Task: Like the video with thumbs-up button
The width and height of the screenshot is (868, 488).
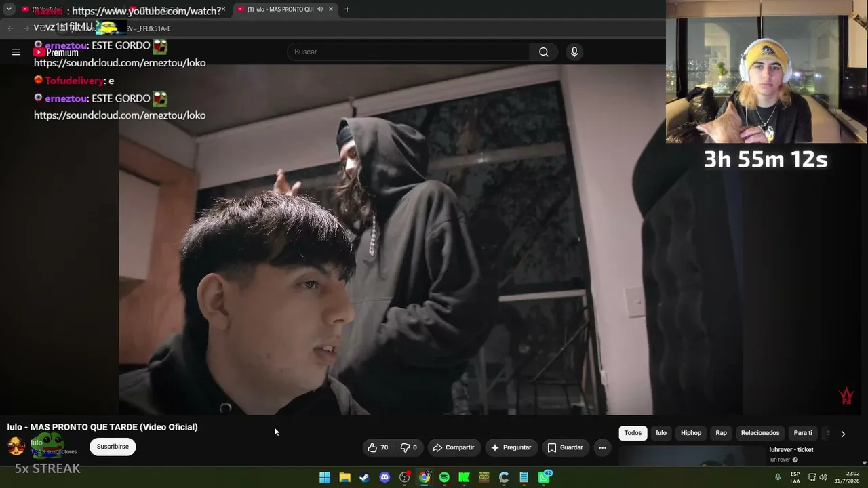Action: pos(378,447)
